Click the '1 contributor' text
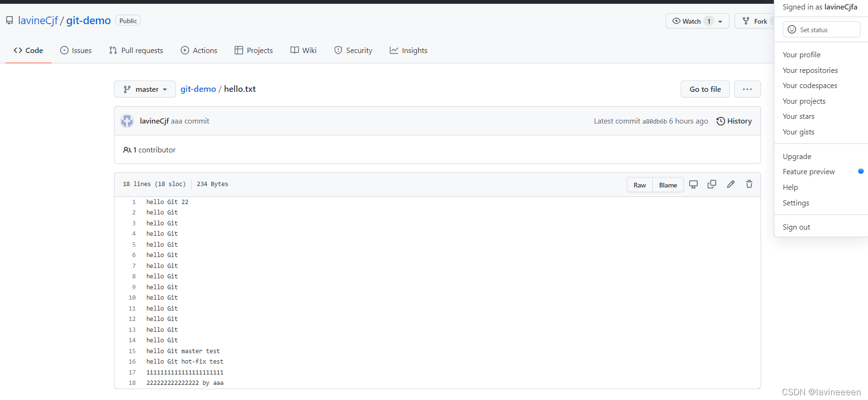Viewport: 868px width, 400px height. coord(154,150)
